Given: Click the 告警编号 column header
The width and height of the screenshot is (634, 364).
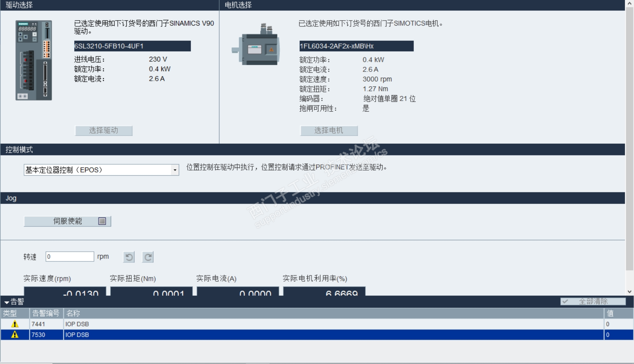Looking at the screenshot, I should (47, 313).
